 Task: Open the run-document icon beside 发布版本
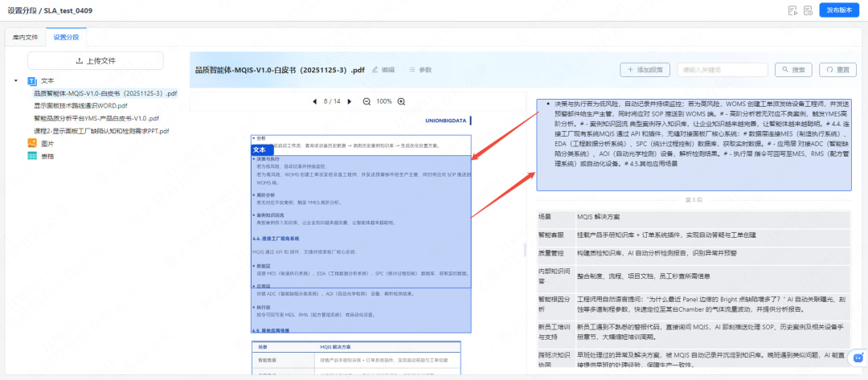(x=792, y=10)
